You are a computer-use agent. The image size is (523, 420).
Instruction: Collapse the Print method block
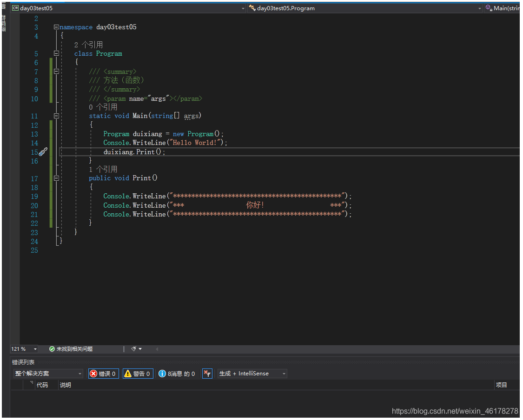click(56, 179)
